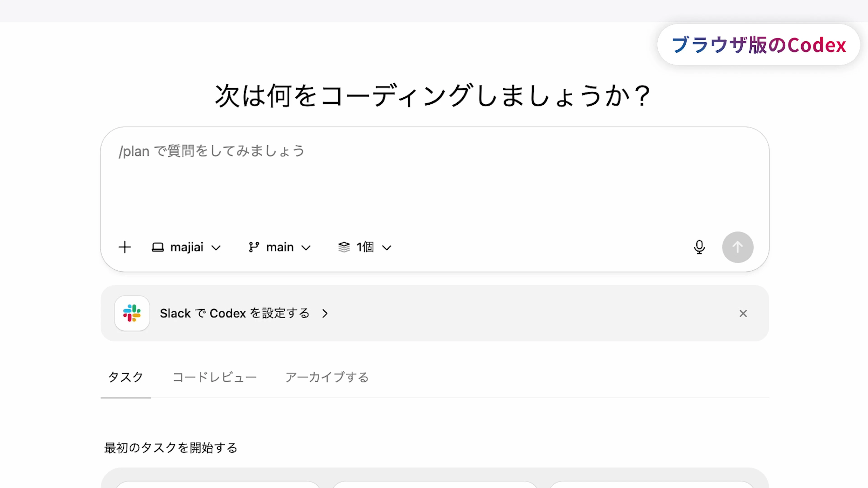Click the 次は何をコーディングしましょうか heading

coord(433,96)
